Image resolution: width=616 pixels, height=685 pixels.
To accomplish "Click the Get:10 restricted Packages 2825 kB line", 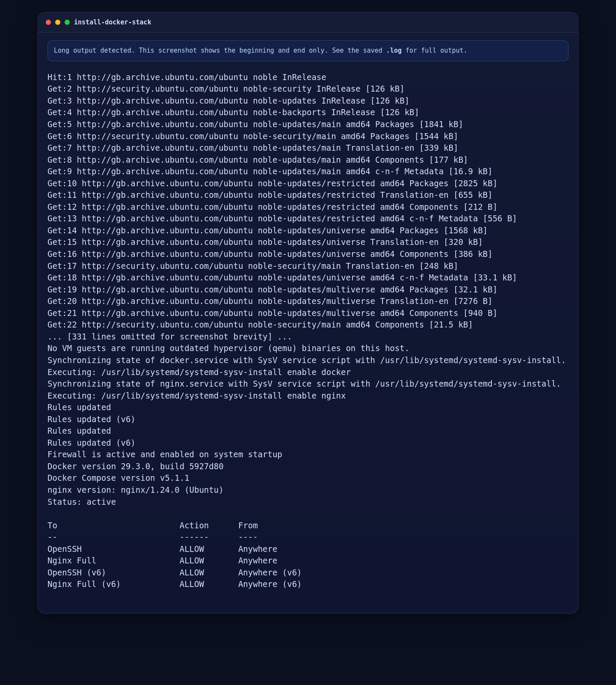I will pyautogui.click(x=272, y=184).
